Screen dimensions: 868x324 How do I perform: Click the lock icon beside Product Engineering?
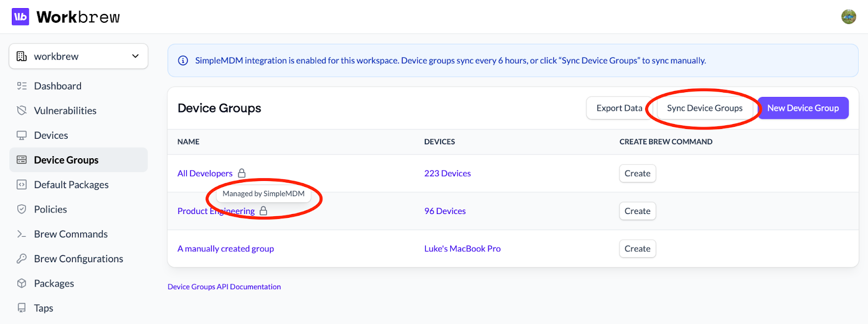(264, 211)
